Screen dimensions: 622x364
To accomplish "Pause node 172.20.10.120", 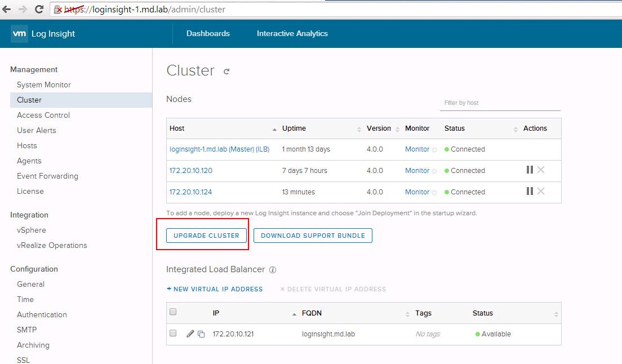I will [x=529, y=170].
